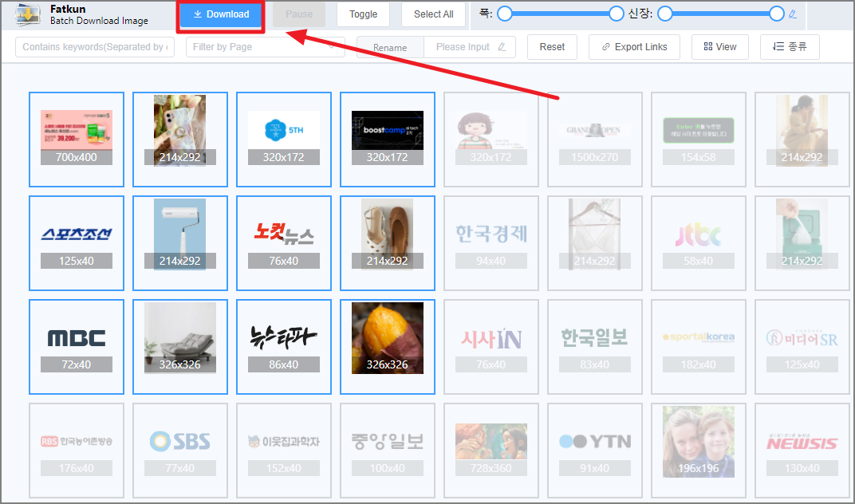855x504 pixels.
Task: Click right handle of width 폭 slider
Action: point(617,14)
